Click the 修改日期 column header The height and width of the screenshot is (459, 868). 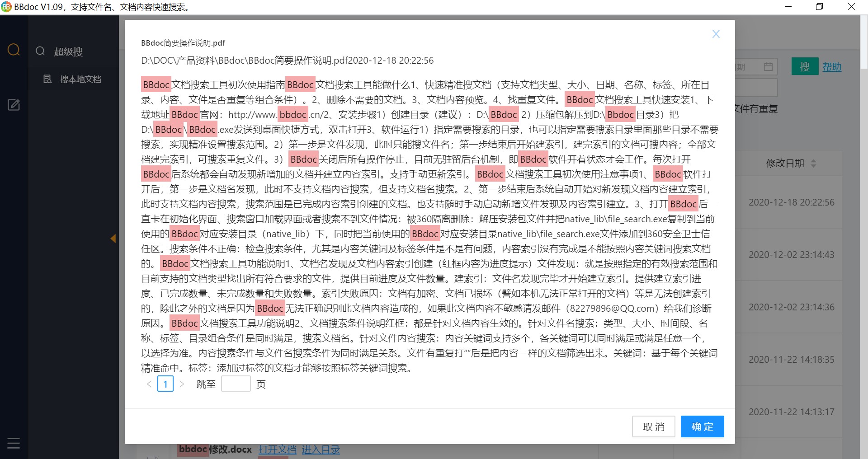tap(785, 164)
